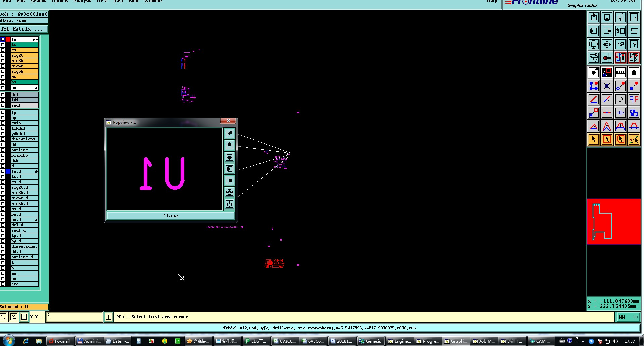Toggle checkbox for outline layer

tap(3, 150)
